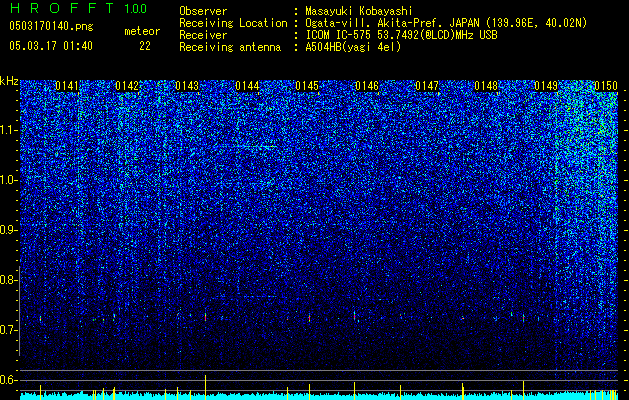Viewport: 629px width, 400px height.
Task: Click the 0148 time marker label
Action: coord(486,86)
